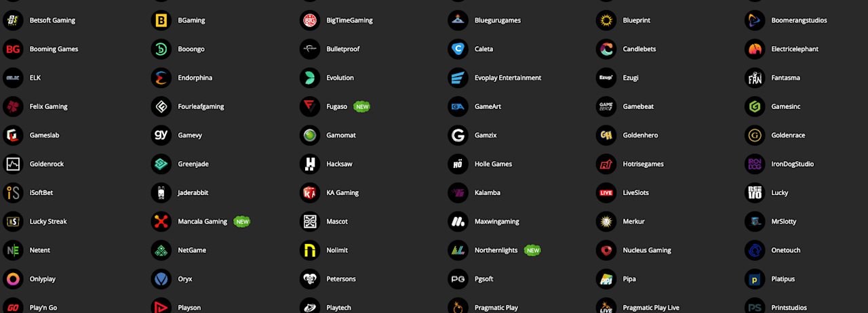Select the Onlyplay ring logo icon
Image resolution: width=868 pixels, height=313 pixels.
click(13, 278)
